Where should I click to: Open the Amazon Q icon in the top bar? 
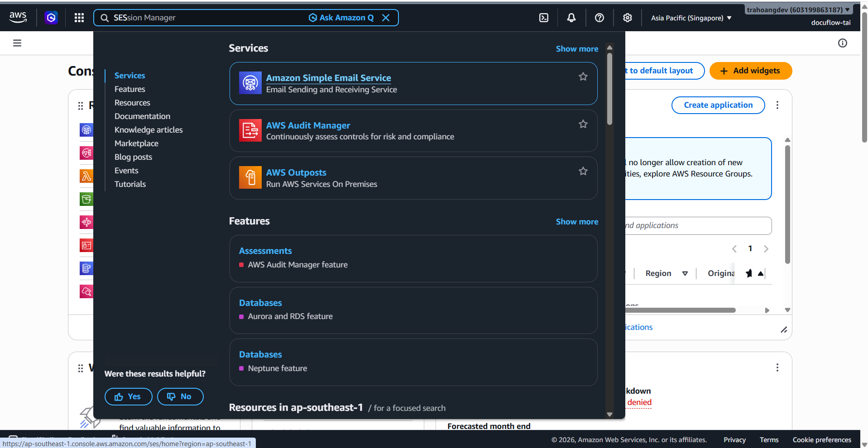51,18
